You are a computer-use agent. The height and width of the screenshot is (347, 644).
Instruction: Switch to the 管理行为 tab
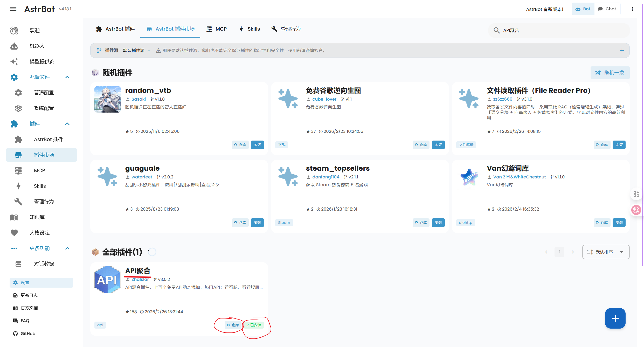(286, 29)
